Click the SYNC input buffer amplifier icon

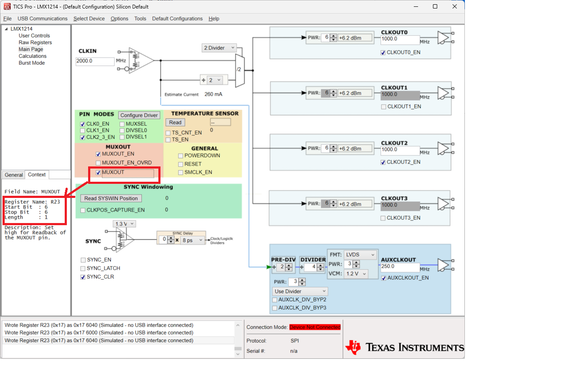125,240
